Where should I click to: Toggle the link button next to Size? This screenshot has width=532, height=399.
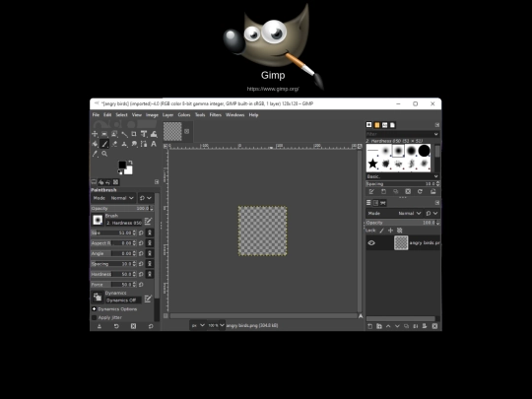[x=150, y=233]
